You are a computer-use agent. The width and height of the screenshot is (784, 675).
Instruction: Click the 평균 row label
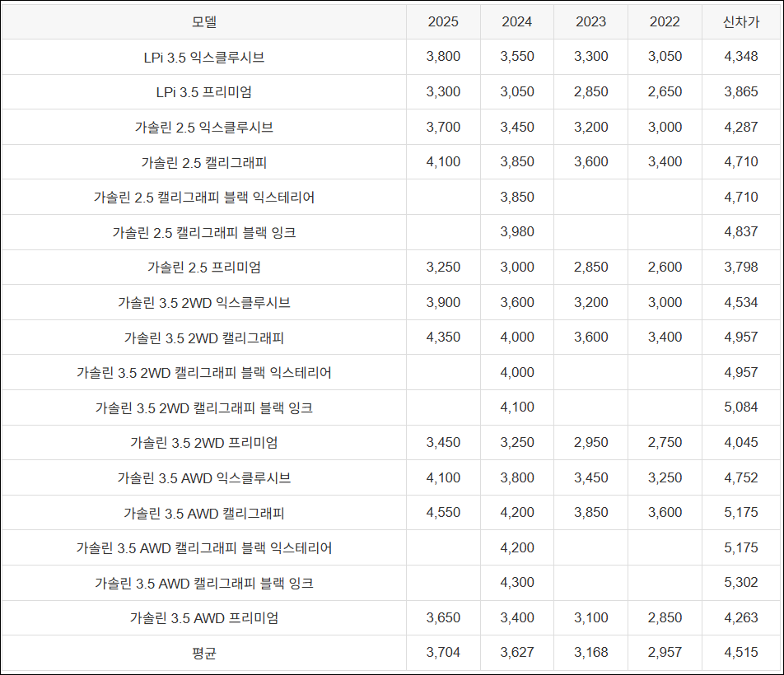204,653
